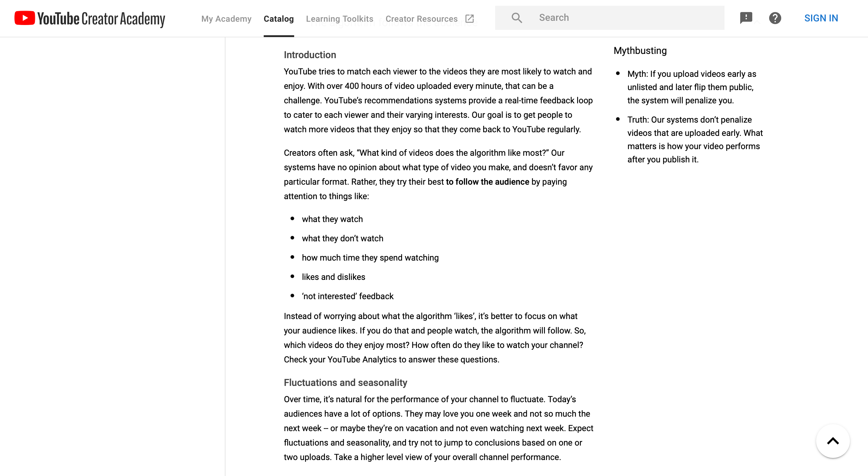Click the Introduction section heading link
The width and height of the screenshot is (868, 476).
click(x=310, y=55)
